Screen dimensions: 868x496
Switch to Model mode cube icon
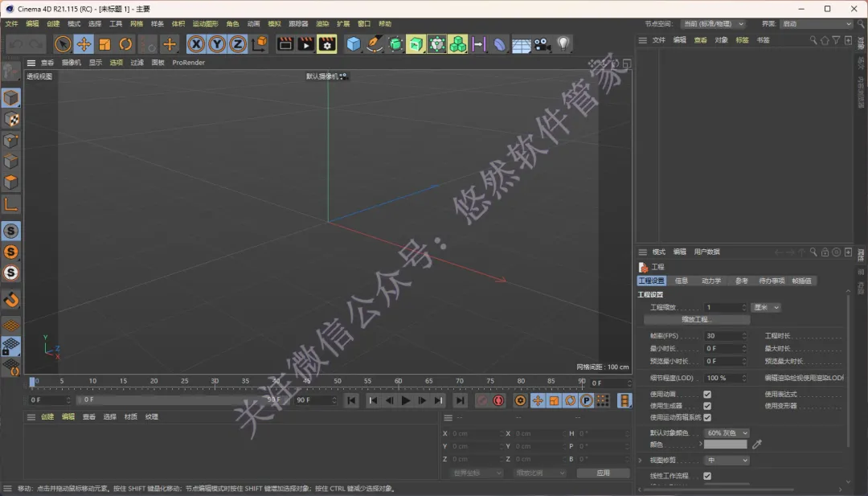point(10,98)
